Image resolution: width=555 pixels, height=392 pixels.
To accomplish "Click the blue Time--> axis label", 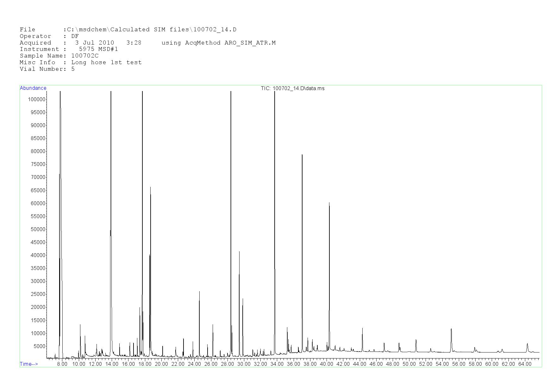I will point(29,364).
